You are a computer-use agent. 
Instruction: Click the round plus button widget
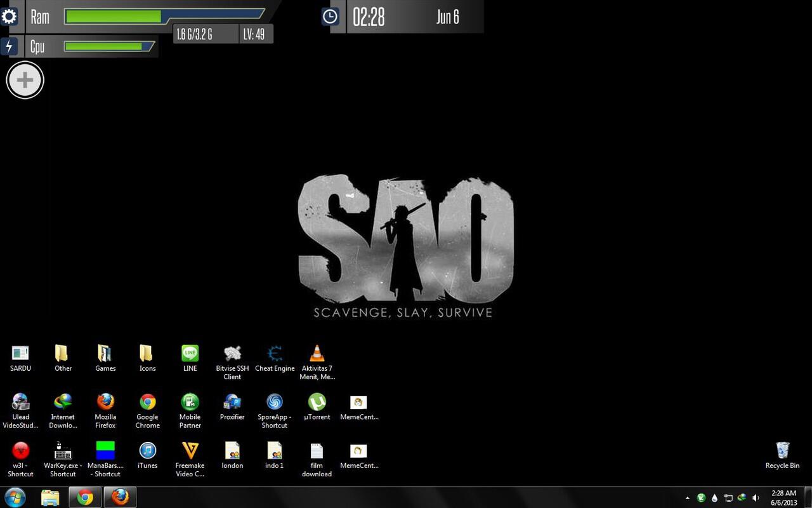(25, 80)
